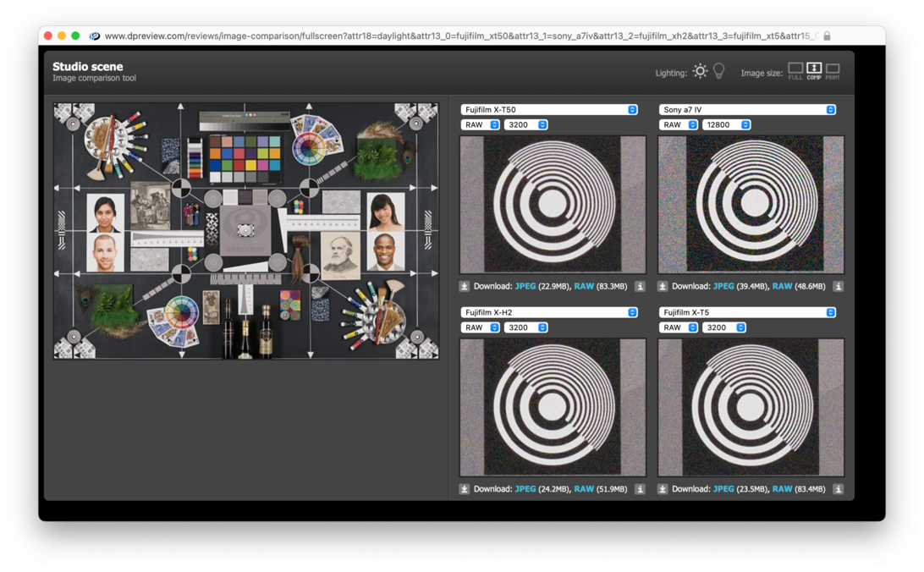Open RAW format dropdown for Fujifilm X-H2
This screenshot has width=924, height=572.
coord(480,327)
